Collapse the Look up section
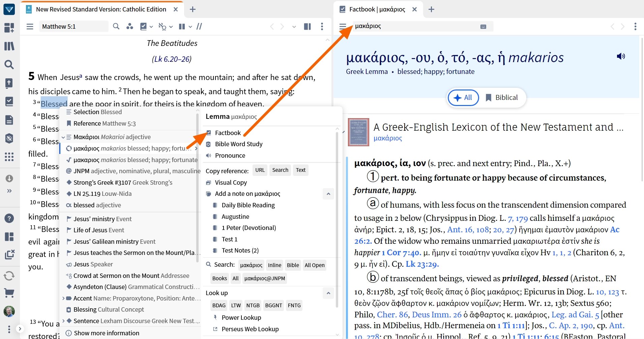The width and height of the screenshot is (644, 339). tap(328, 293)
